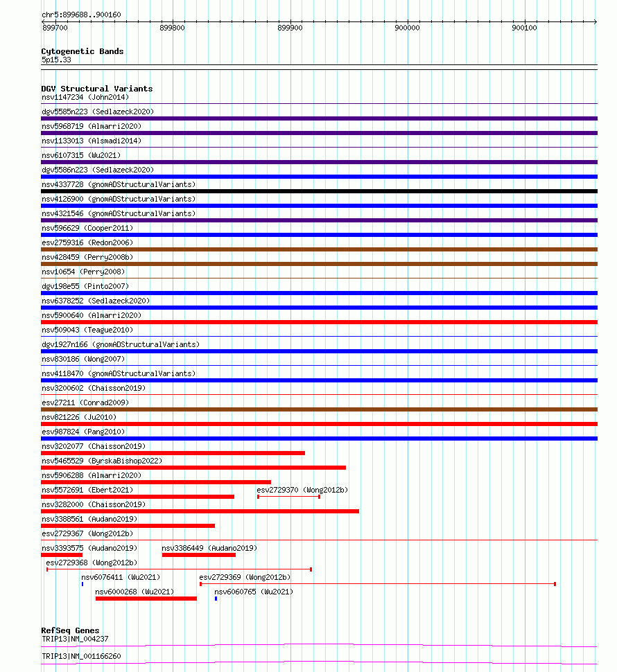Click the 899800 ruler coordinate
This screenshot has width=617, height=672.
[x=173, y=28]
